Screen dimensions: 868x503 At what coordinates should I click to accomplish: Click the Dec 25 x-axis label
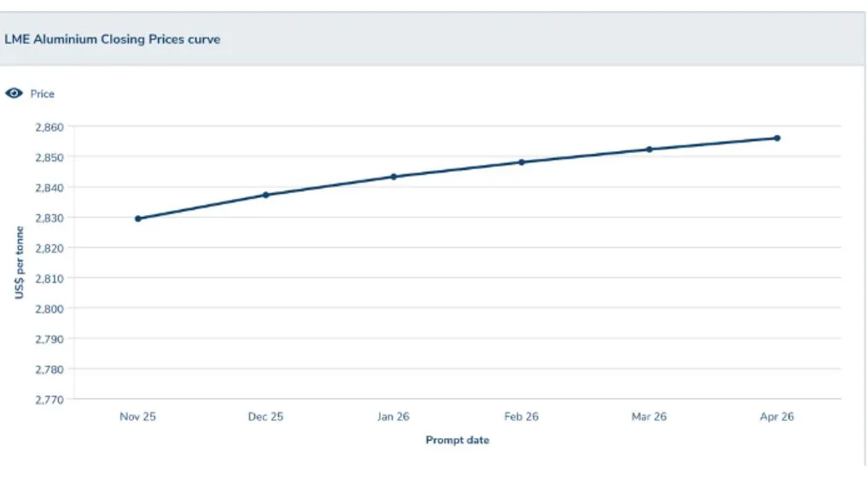coord(265,418)
